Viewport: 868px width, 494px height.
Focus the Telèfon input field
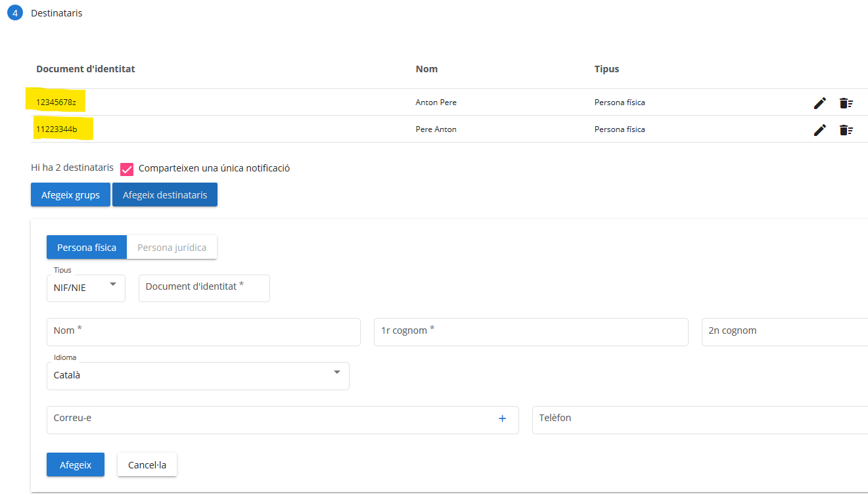coord(700,420)
